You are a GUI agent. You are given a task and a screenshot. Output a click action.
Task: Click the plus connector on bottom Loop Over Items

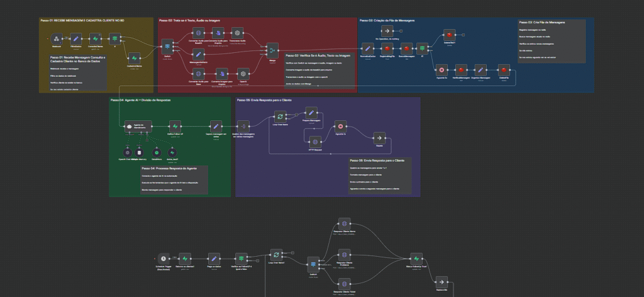(x=294, y=253)
